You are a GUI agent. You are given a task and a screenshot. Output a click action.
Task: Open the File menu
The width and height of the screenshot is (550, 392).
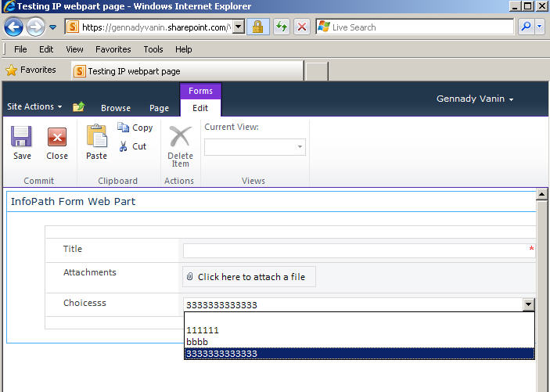coord(20,49)
